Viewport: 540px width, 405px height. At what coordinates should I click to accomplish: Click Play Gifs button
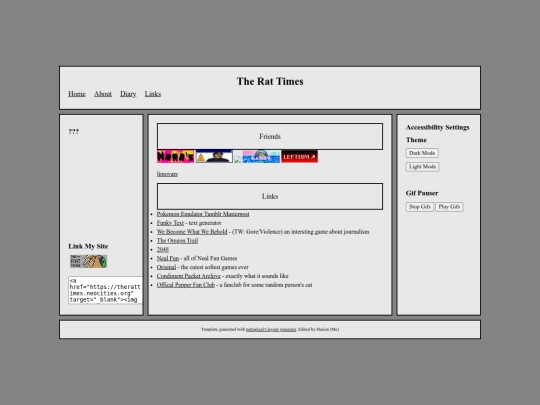pos(449,207)
